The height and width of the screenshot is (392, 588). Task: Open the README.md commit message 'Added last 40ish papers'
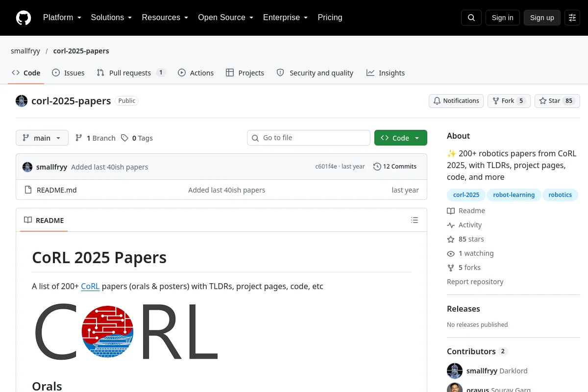pyautogui.click(x=227, y=190)
